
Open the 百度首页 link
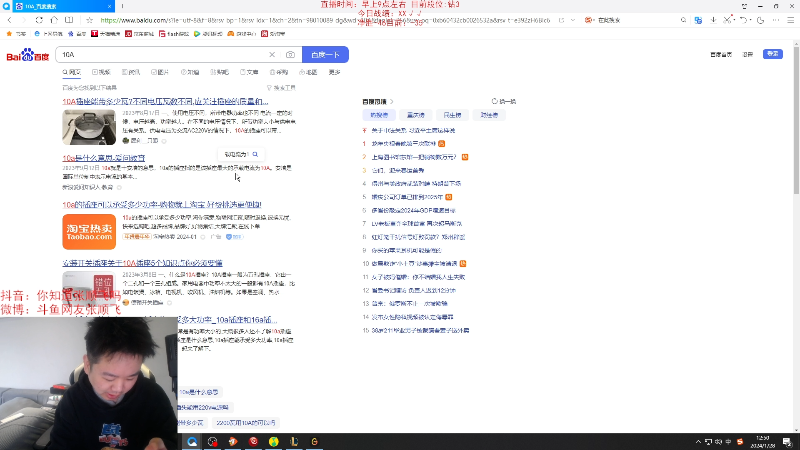[x=721, y=55]
